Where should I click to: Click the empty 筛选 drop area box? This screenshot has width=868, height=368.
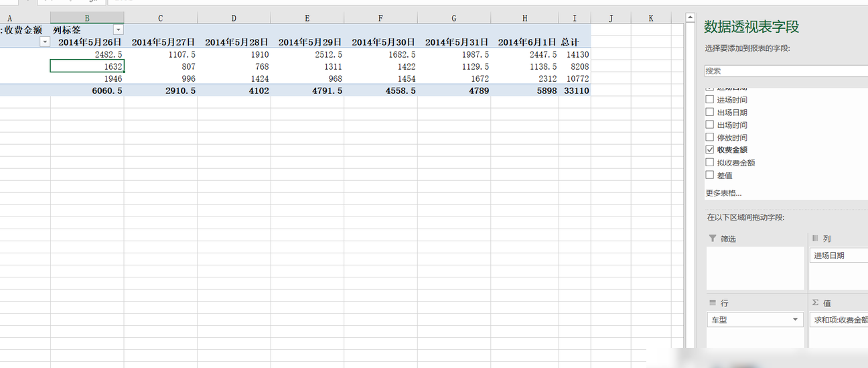click(x=755, y=268)
